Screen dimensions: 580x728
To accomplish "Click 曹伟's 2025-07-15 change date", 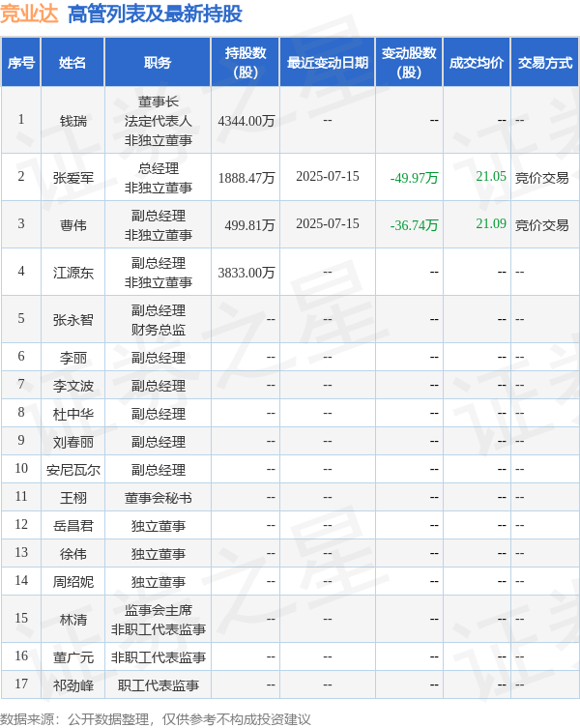I will pos(328,223).
